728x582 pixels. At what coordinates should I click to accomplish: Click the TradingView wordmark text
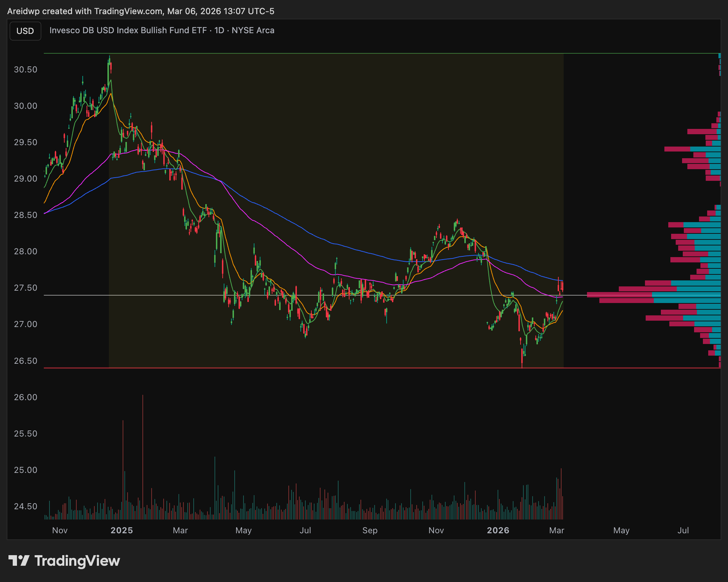[77, 561]
